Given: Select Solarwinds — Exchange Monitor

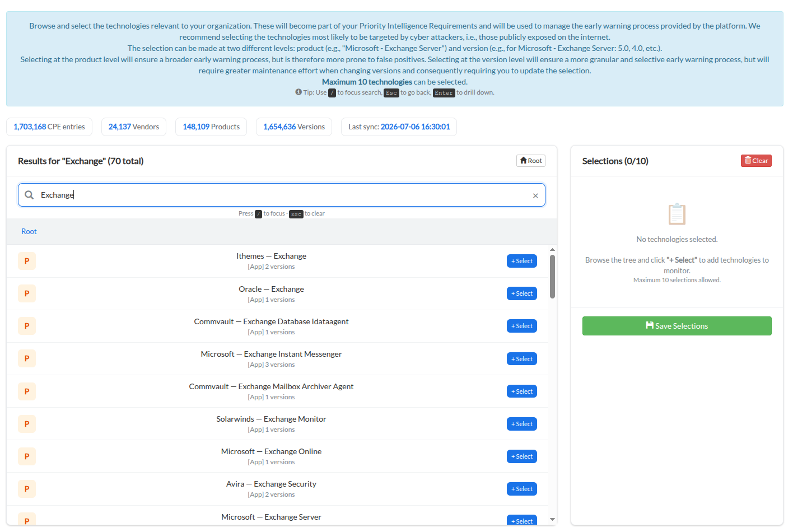Looking at the screenshot, I should coord(522,424).
